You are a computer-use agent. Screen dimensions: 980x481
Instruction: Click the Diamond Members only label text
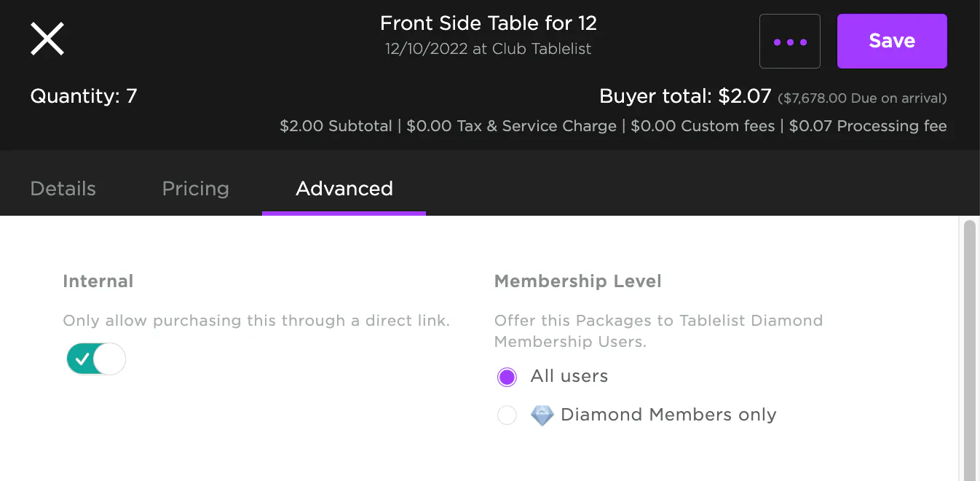coord(668,415)
